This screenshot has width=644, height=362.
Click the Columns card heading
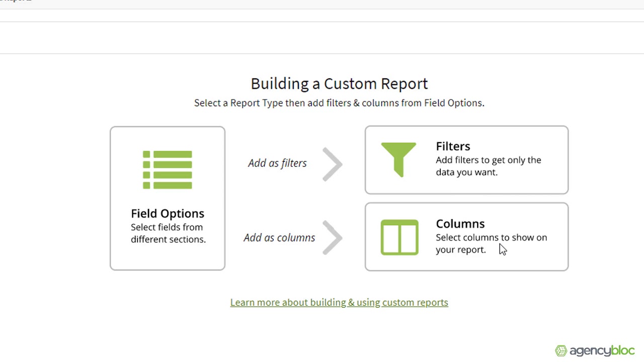[x=460, y=224]
